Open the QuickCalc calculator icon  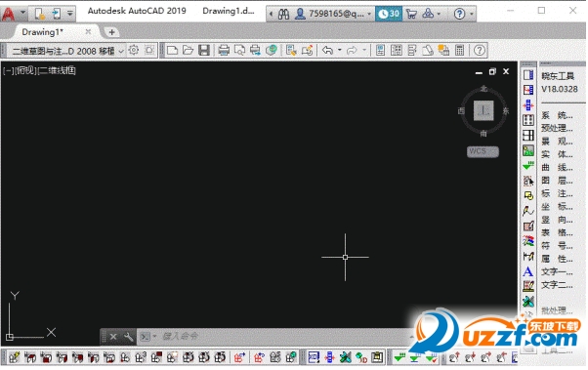point(459,50)
